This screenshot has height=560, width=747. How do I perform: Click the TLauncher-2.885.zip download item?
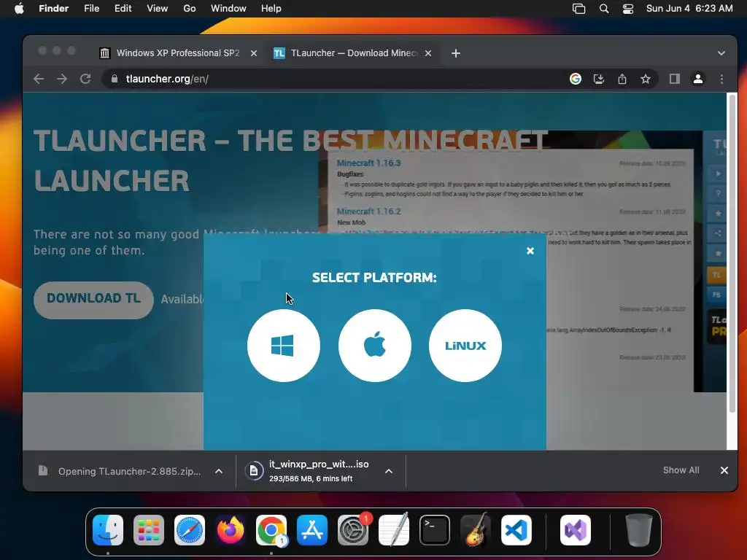pos(120,472)
